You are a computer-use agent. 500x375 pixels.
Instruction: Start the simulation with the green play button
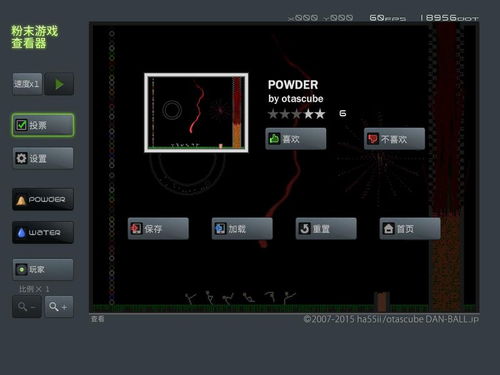59,84
